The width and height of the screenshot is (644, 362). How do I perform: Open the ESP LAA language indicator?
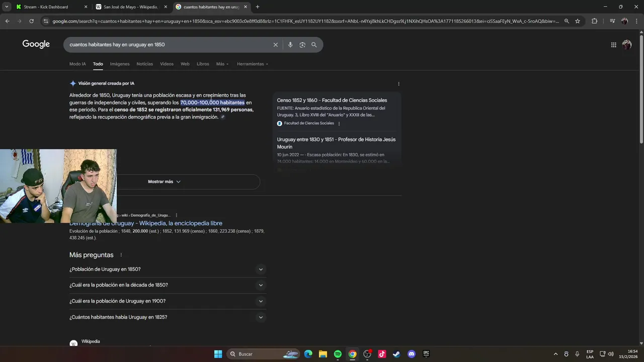[x=590, y=354]
